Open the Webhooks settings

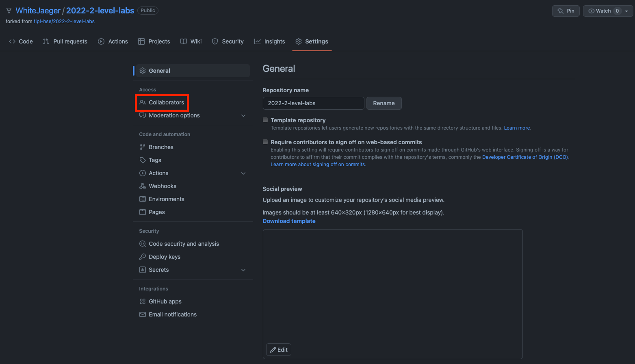click(x=163, y=186)
